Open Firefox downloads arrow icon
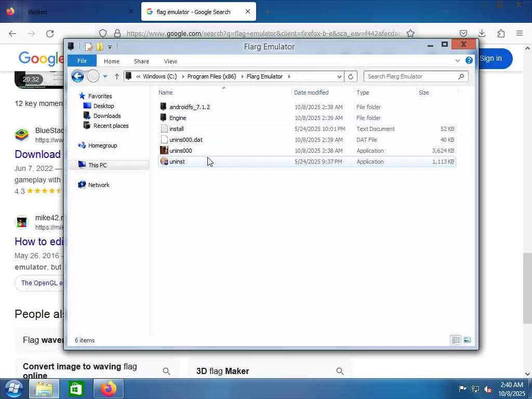 (x=482, y=33)
